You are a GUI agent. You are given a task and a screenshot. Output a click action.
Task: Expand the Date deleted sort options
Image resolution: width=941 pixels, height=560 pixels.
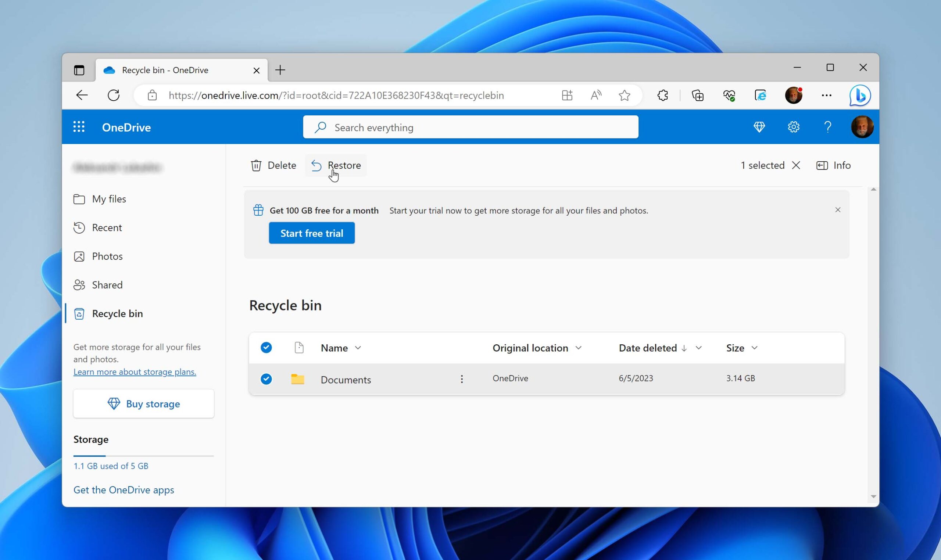698,347
